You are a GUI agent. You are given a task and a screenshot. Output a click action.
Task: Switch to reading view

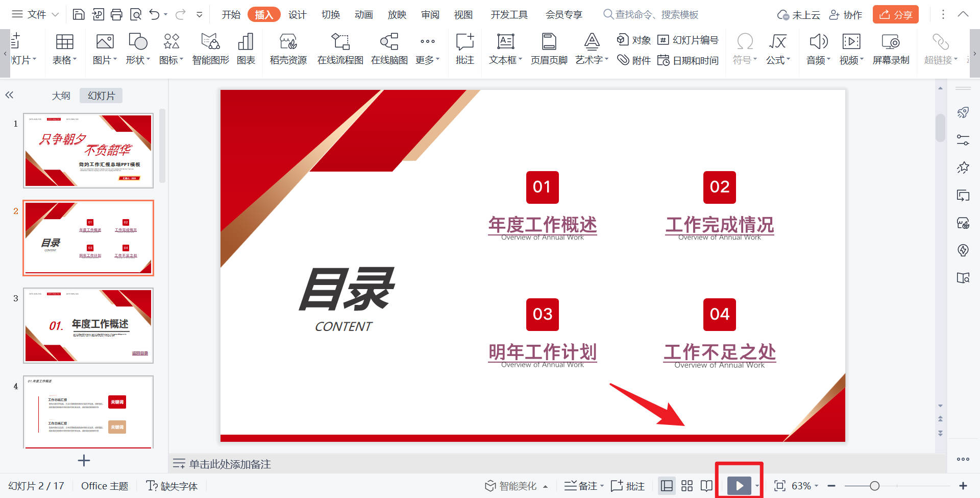pos(706,486)
